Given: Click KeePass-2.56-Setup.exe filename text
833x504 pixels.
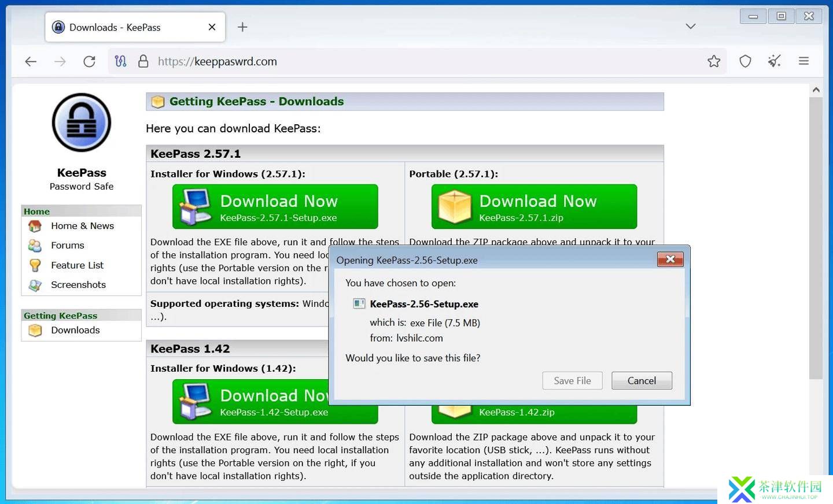Looking at the screenshot, I should point(424,304).
